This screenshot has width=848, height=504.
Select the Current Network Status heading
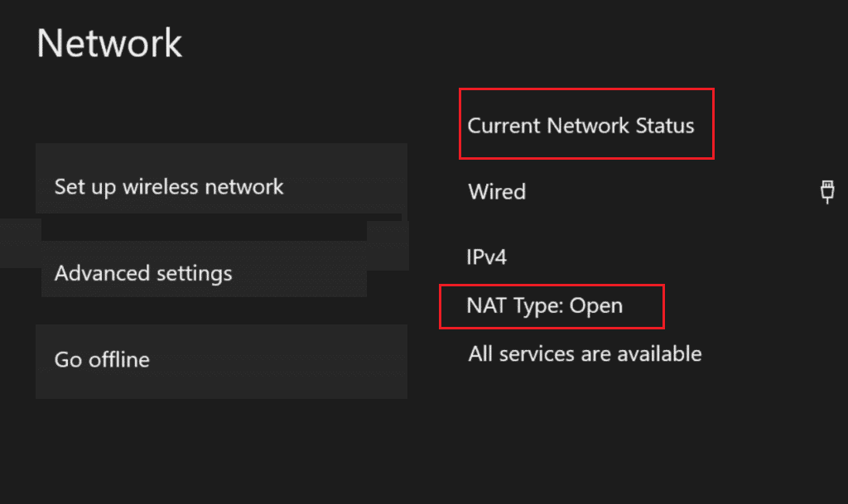[581, 126]
